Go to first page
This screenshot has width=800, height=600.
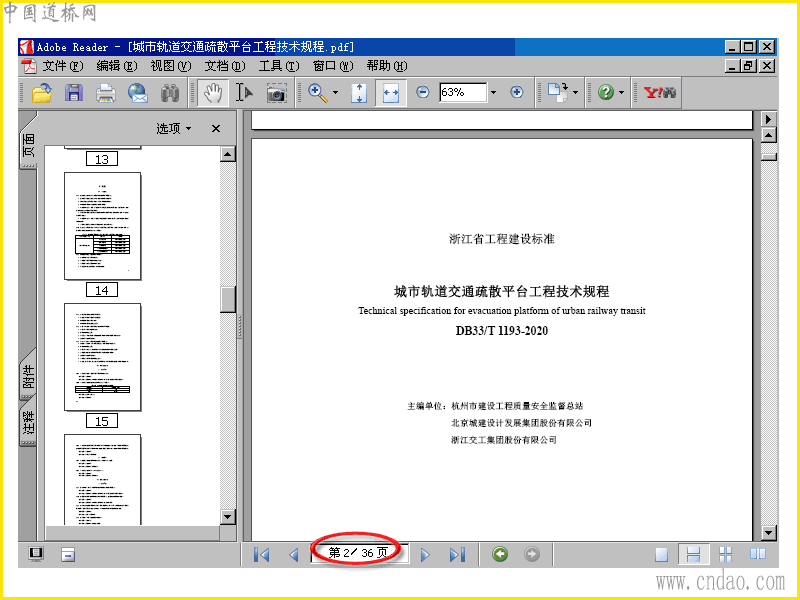pyautogui.click(x=262, y=555)
